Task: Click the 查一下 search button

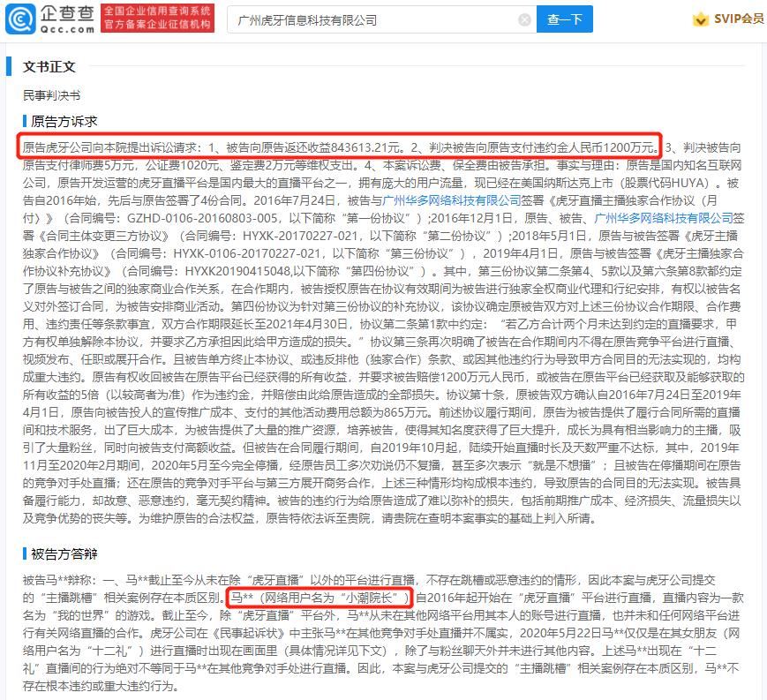Action: (565, 19)
